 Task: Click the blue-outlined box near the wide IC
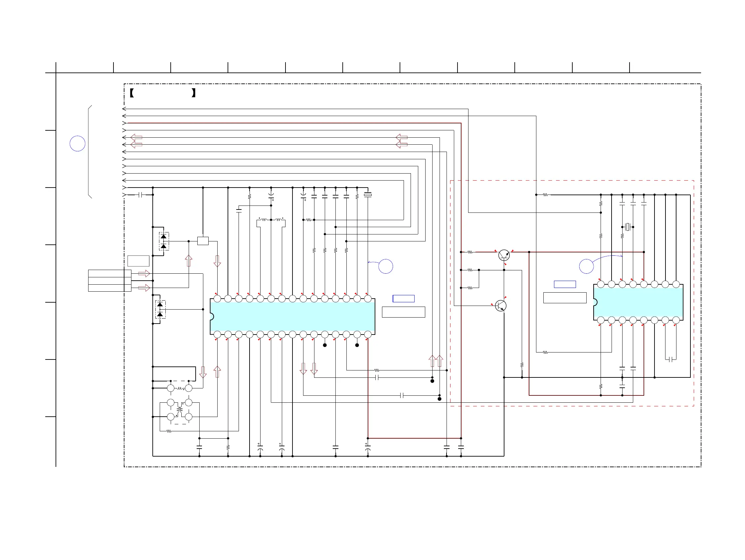tap(404, 299)
